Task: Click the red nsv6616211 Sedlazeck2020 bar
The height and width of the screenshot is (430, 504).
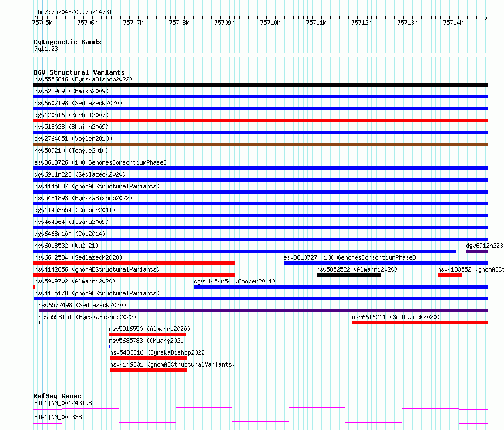Action: click(x=420, y=322)
